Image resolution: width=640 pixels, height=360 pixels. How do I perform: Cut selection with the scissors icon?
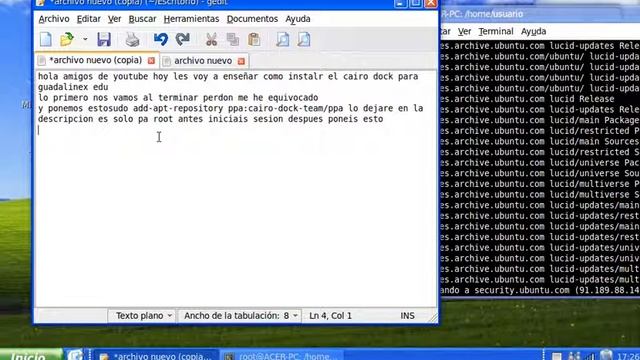click(211, 40)
